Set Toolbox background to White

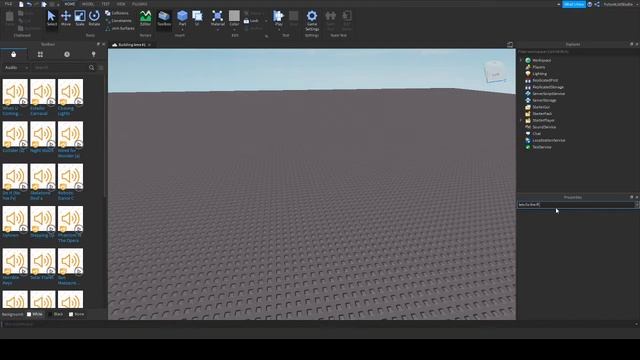coord(35,314)
